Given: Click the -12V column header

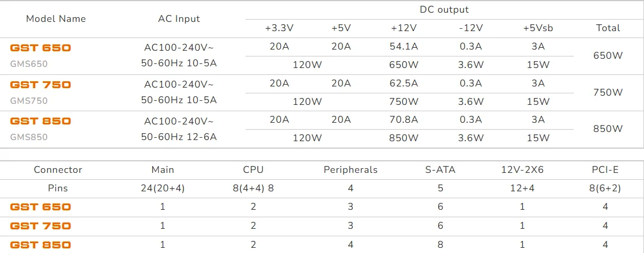Looking at the screenshot, I should pos(470,28).
